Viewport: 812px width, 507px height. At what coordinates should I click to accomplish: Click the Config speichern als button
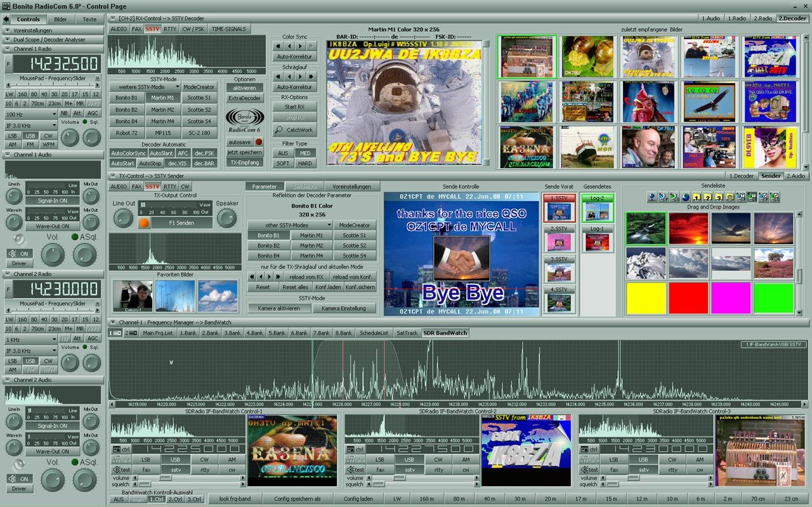click(x=298, y=499)
